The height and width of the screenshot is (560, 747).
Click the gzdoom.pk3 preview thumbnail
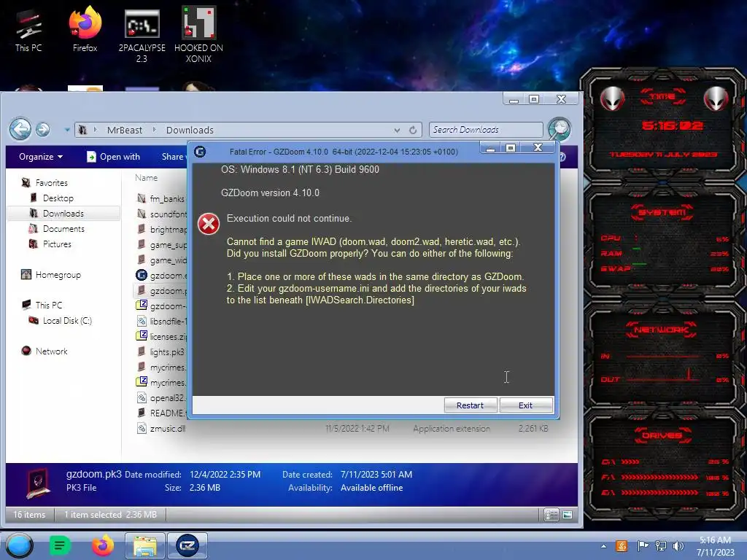click(38, 483)
